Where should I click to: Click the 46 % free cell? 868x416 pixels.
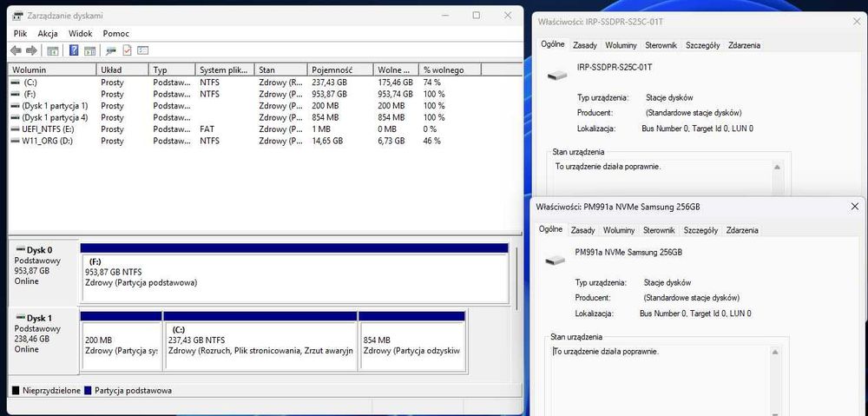point(431,142)
